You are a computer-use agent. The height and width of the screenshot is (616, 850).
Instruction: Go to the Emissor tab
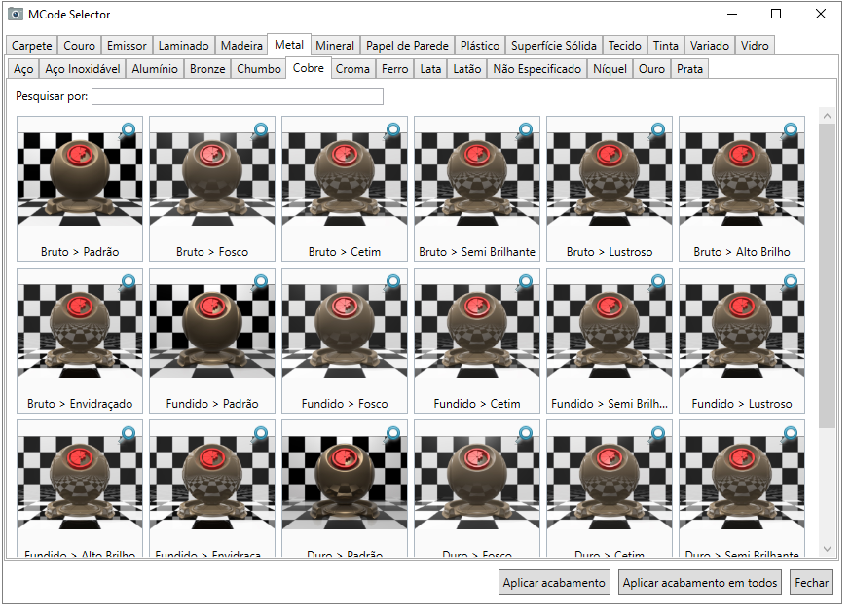127,46
